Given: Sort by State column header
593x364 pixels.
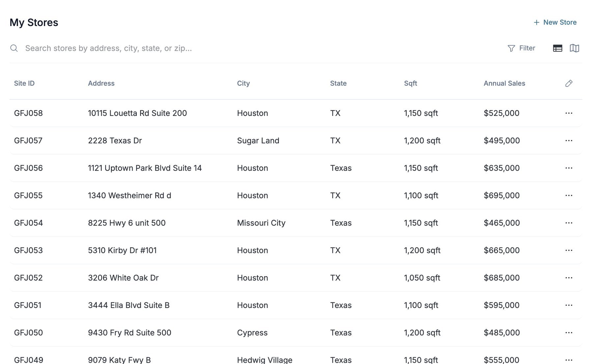Looking at the screenshot, I should [x=338, y=83].
